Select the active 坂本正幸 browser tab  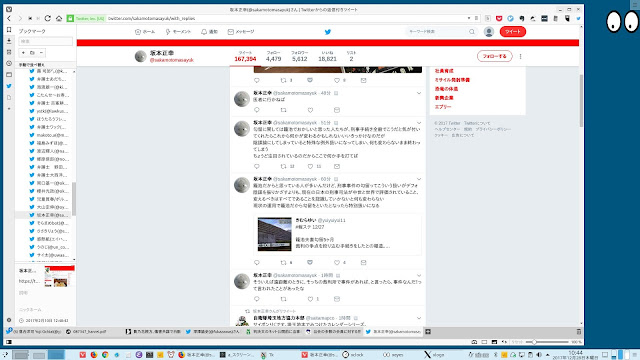pyautogui.click(x=393, y=332)
